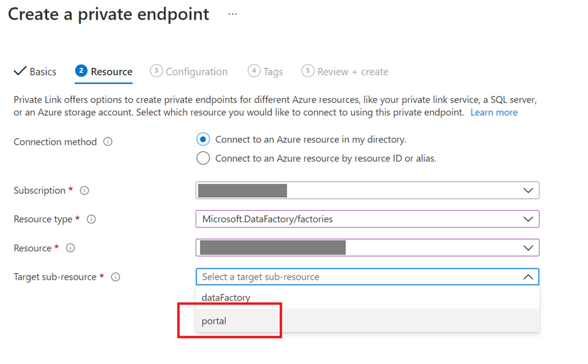Click the info icon next to Connection method
The image size is (588, 364).
tap(108, 141)
